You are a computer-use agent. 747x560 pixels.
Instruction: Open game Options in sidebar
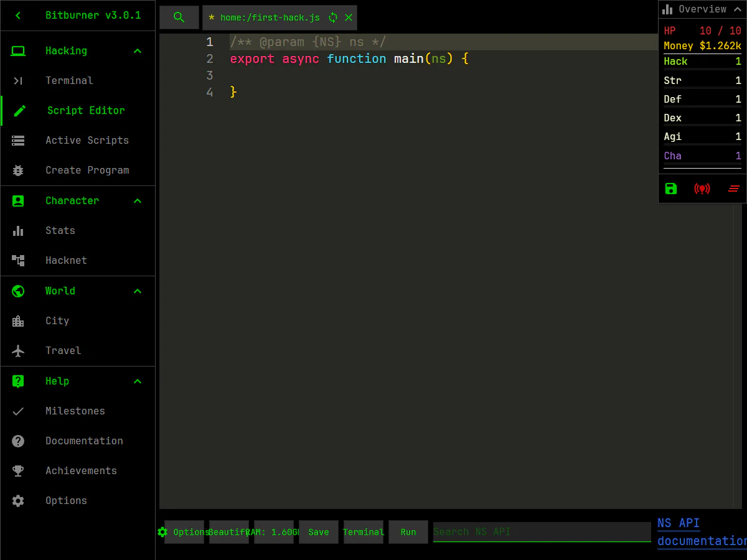click(78, 501)
